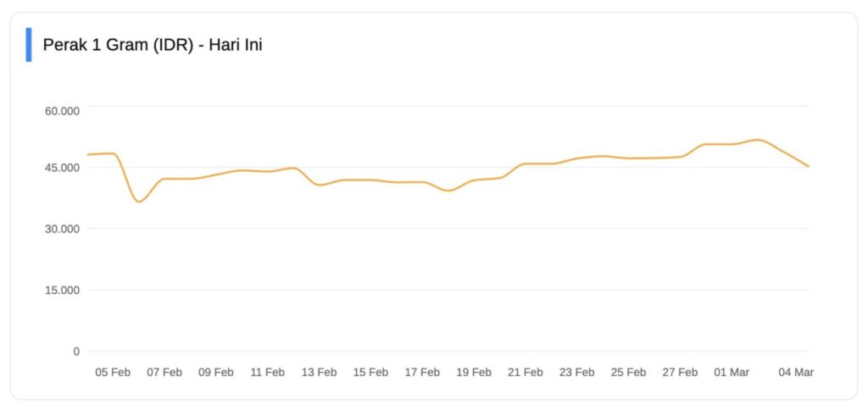The image size is (868, 410).
Task: Click the blue accent bar beside the title
Action: point(29,45)
